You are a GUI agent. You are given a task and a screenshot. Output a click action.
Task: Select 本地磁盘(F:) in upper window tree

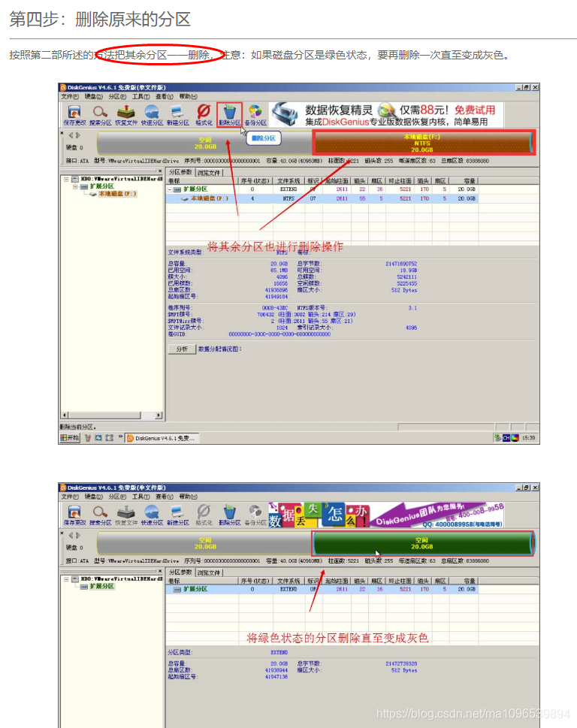pyautogui.click(x=117, y=194)
